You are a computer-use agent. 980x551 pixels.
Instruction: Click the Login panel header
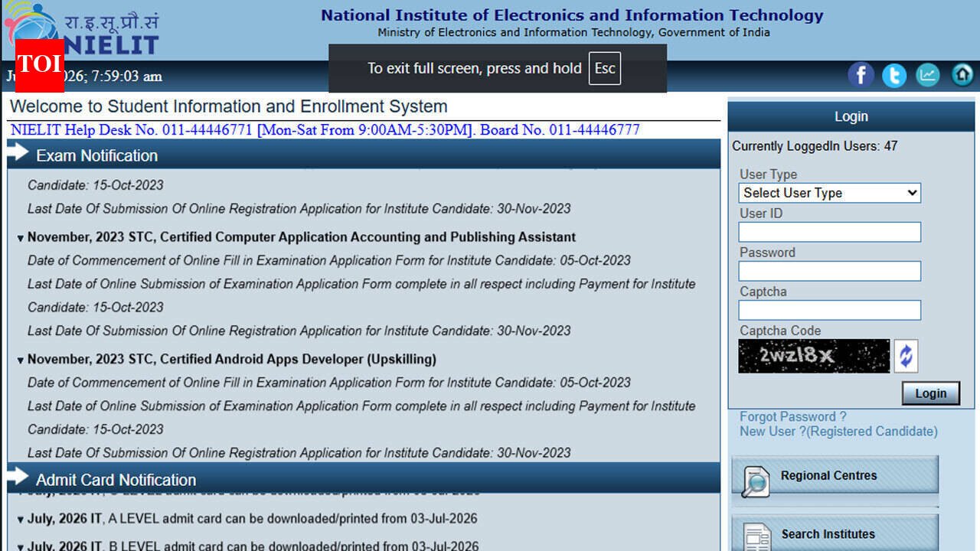tap(851, 116)
